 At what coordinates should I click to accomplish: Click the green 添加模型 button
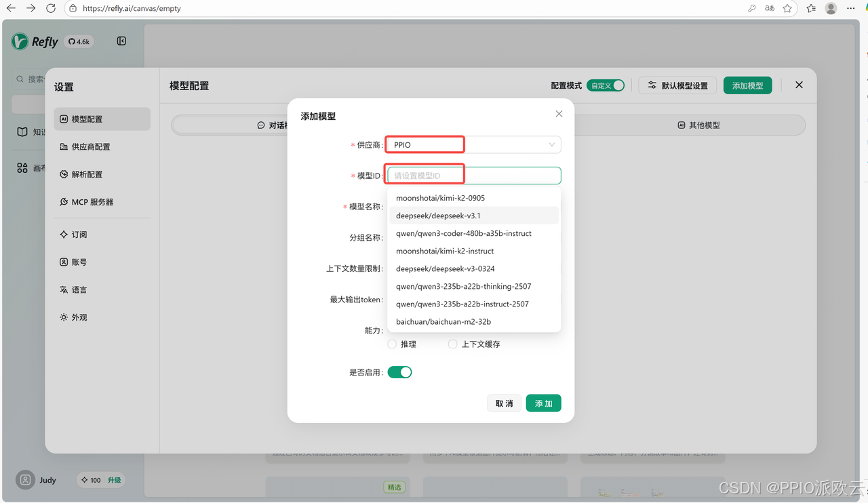tap(747, 85)
